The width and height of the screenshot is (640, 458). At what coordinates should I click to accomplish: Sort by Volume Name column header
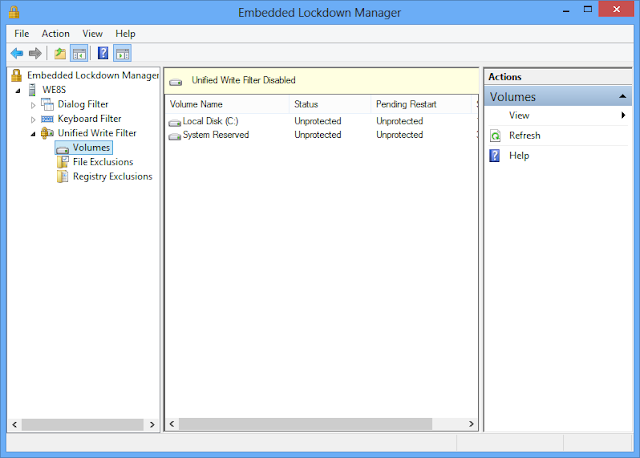tap(227, 104)
